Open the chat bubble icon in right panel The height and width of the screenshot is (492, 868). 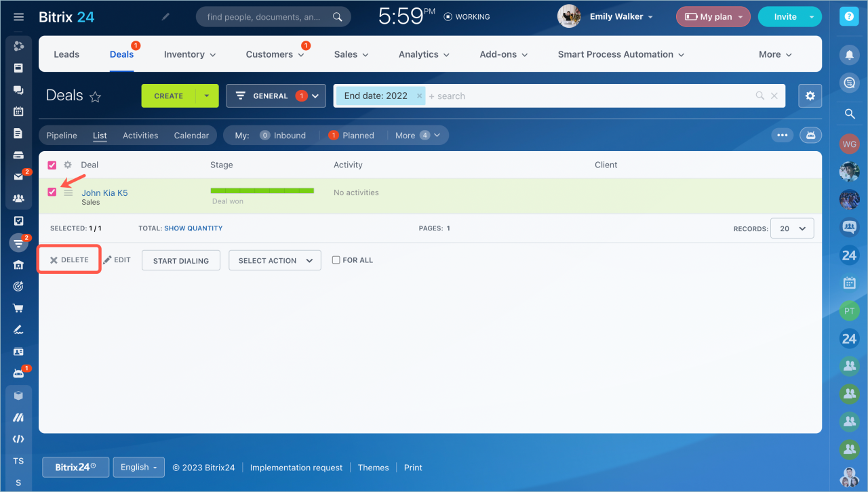[849, 83]
